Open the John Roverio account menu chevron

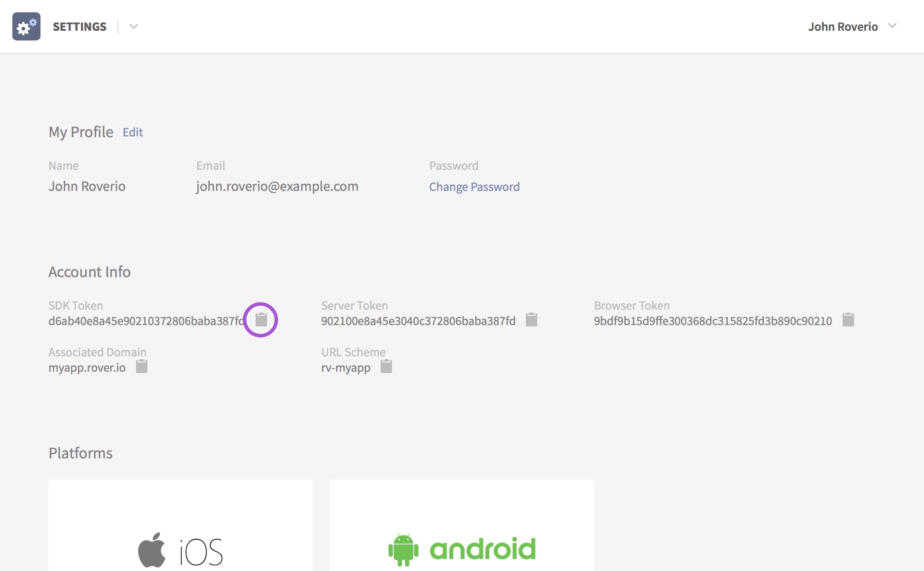pyautogui.click(x=892, y=26)
